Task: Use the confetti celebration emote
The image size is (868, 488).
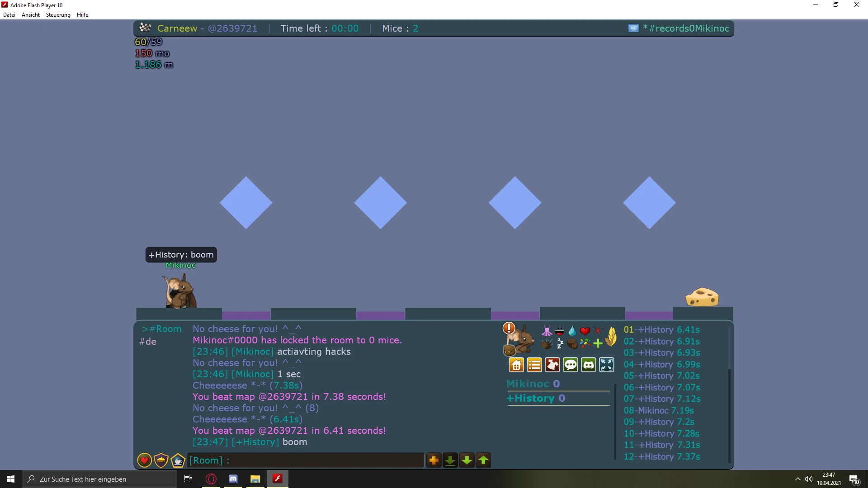Action: pyautogui.click(x=585, y=344)
